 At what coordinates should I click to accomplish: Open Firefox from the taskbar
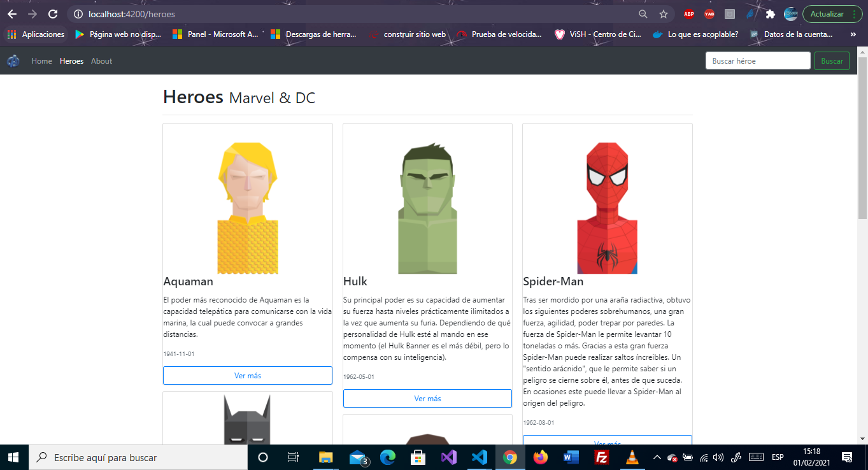[x=541, y=457]
